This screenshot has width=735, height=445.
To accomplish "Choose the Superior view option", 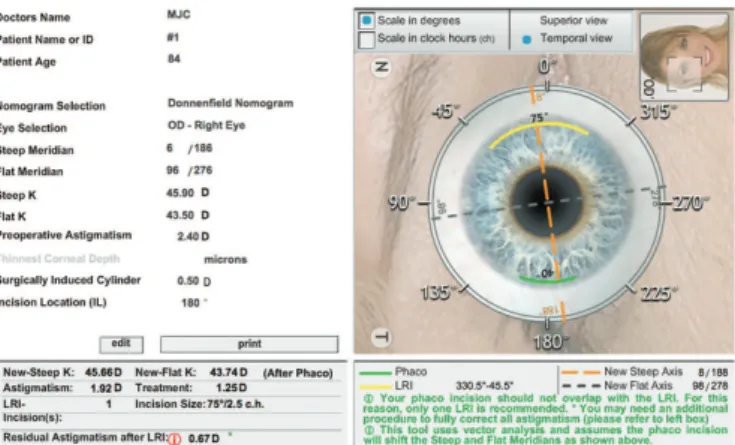I will tap(573, 21).
